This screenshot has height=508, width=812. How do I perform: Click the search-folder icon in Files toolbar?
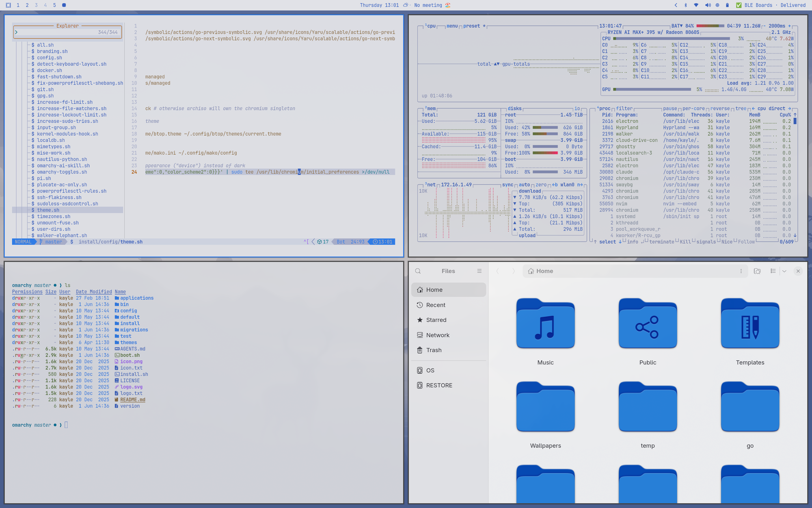tap(757, 271)
